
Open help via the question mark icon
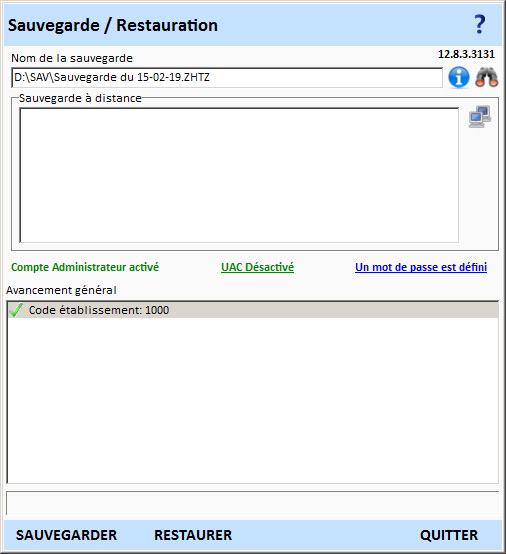click(x=479, y=24)
